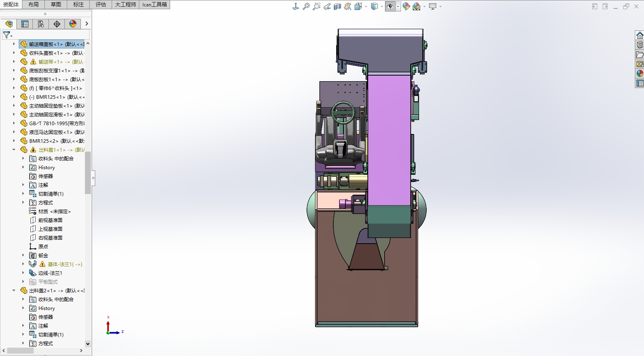Open the View Palette task pane tab

pyautogui.click(x=640, y=64)
